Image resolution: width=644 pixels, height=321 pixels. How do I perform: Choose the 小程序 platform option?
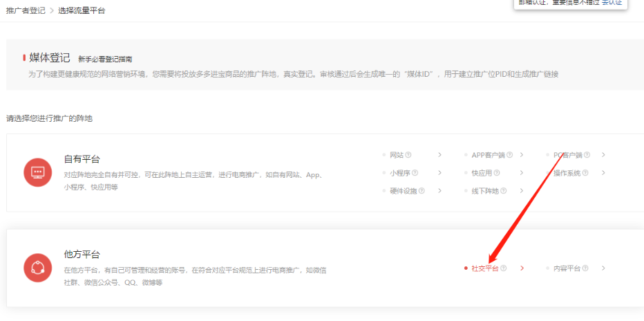(399, 173)
